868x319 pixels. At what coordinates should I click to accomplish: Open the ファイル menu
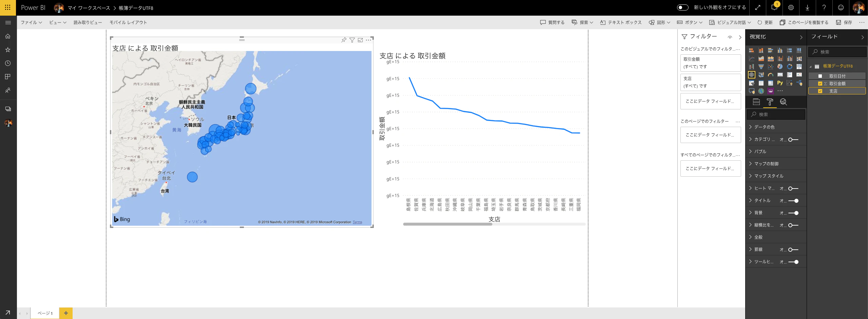(x=31, y=22)
